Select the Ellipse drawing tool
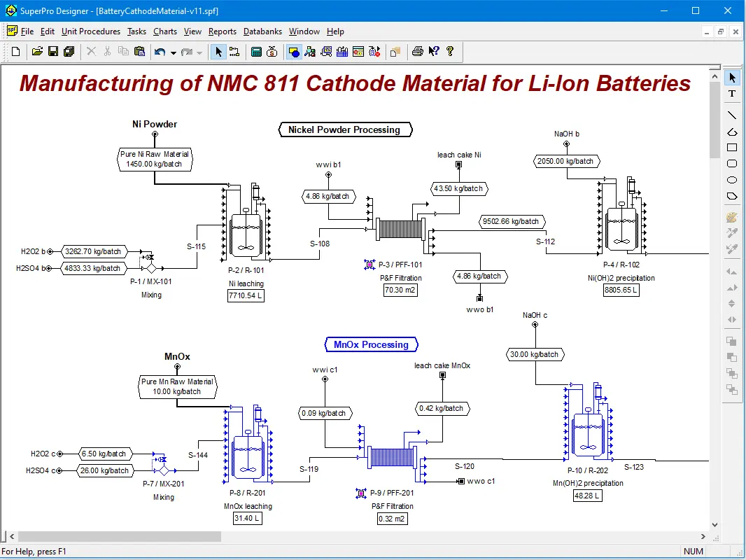This screenshot has height=560, width=746. [732, 180]
